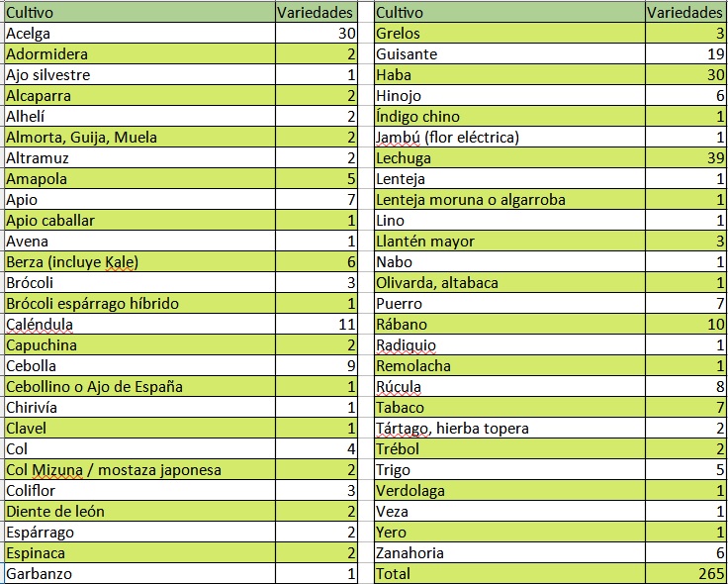The image size is (728, 584).
Task: Select the Tártago, hierba topera cell
Action: [x=509, y=429]
